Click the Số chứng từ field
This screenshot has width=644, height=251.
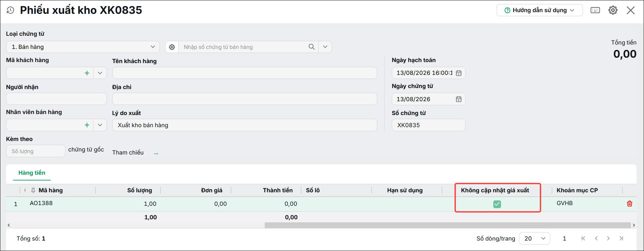point(429,125)
